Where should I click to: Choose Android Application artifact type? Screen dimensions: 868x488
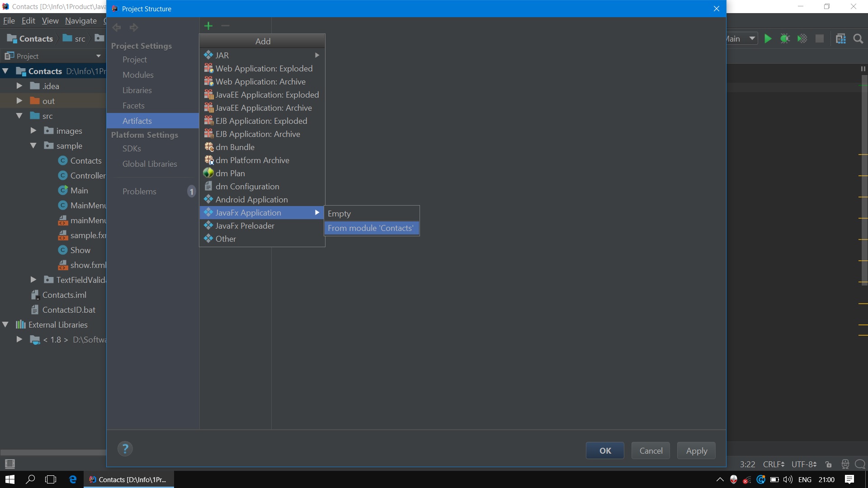pyautogui.click(x=262, y=199)
